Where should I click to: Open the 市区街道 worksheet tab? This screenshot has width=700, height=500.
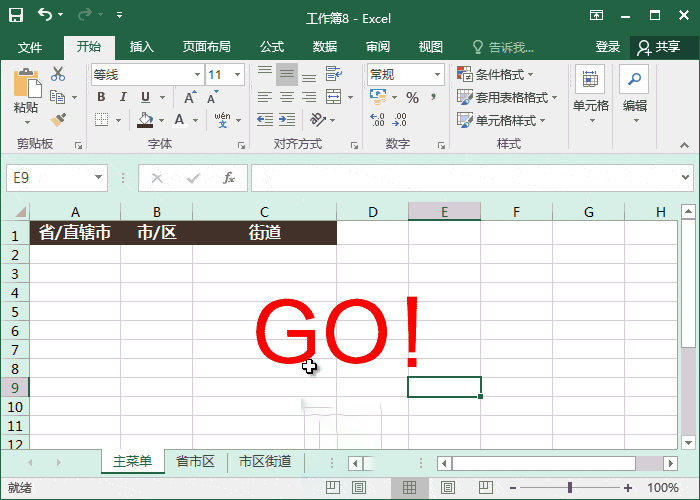(265, 462)
